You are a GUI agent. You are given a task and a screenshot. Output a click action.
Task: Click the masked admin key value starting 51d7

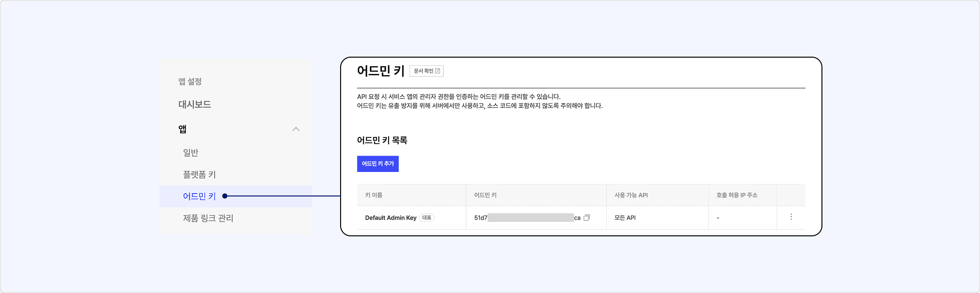tap(527, 218)
